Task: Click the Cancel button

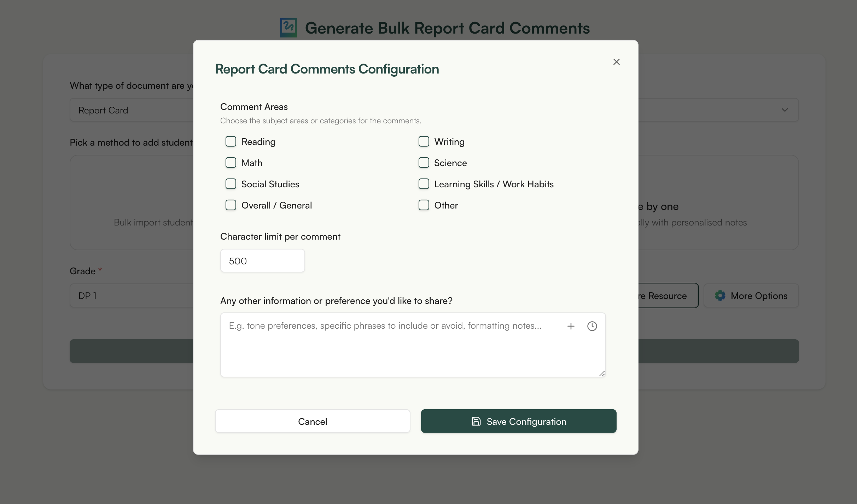Action: tap(313, 421)
